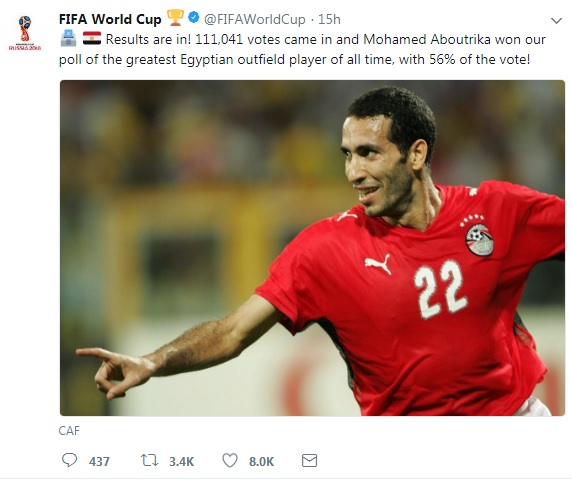Expand the tweet options chevron
572x482 pixels.
(556, 21)
